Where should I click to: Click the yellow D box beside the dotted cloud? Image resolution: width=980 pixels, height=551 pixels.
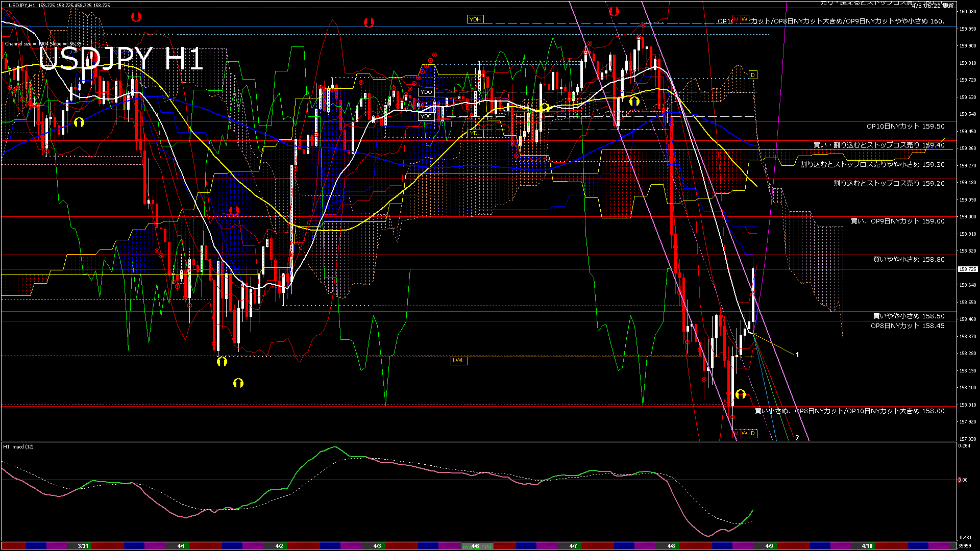752,75
